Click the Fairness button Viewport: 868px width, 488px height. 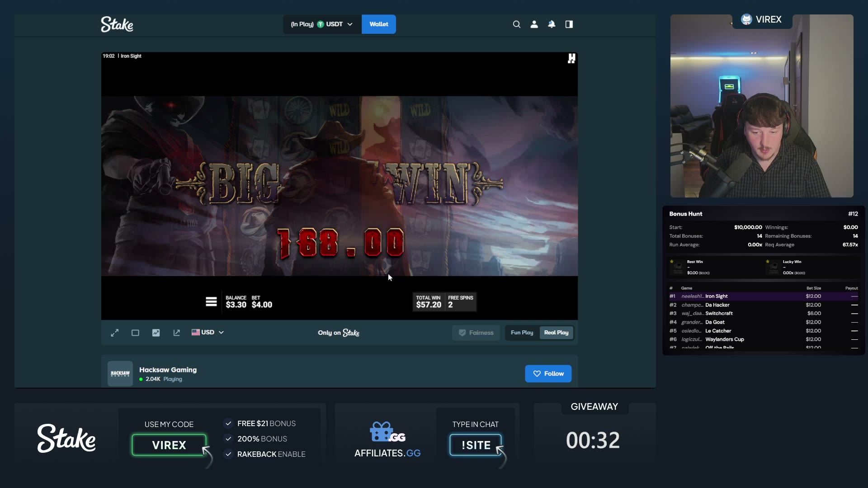tap(476, 333)
